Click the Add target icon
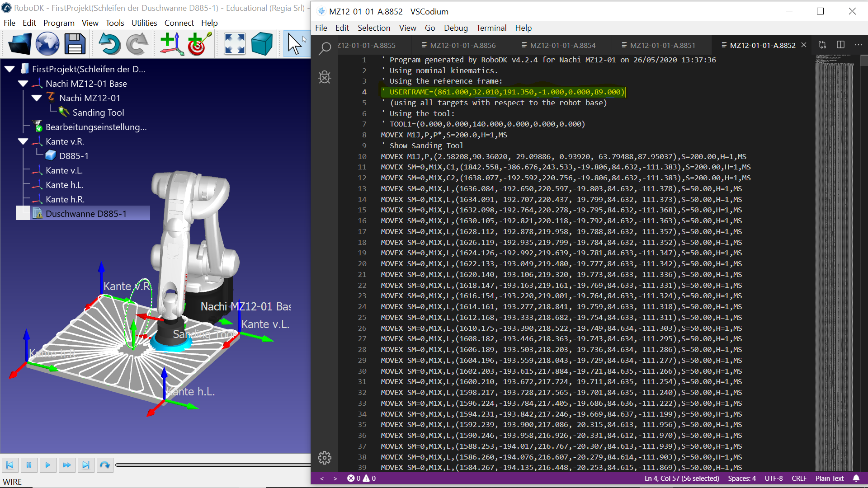Image resolution: width=868 pixels, height=488 pixels. point(199,44)
